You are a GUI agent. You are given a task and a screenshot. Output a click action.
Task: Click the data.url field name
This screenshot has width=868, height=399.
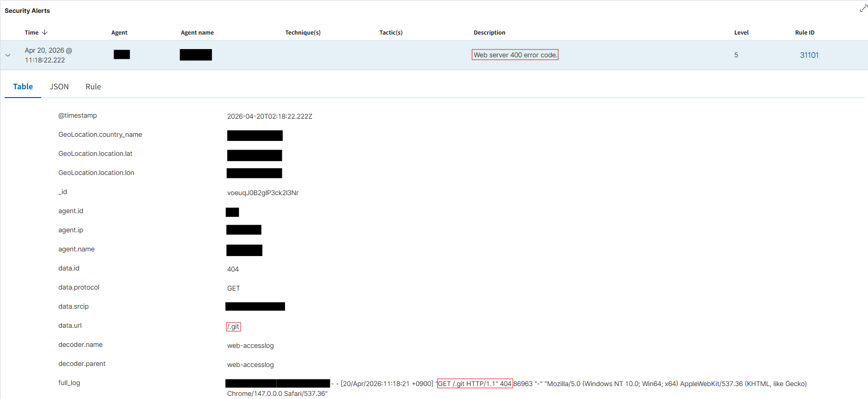click(x=70, y=326)
